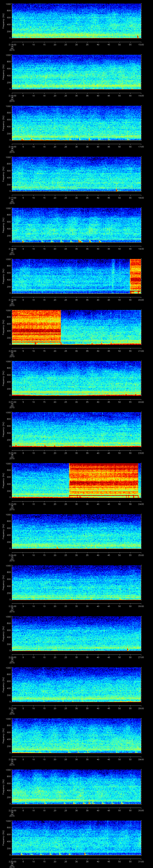Viewport: 153px width, 868px height.
Task: Click the 10-second tick under the 2:29:00 spectrogram
Action: pos(34,810)
